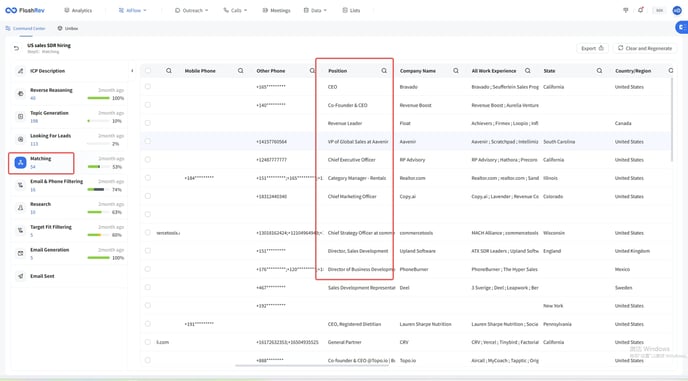Select the Research step icon

20,208
